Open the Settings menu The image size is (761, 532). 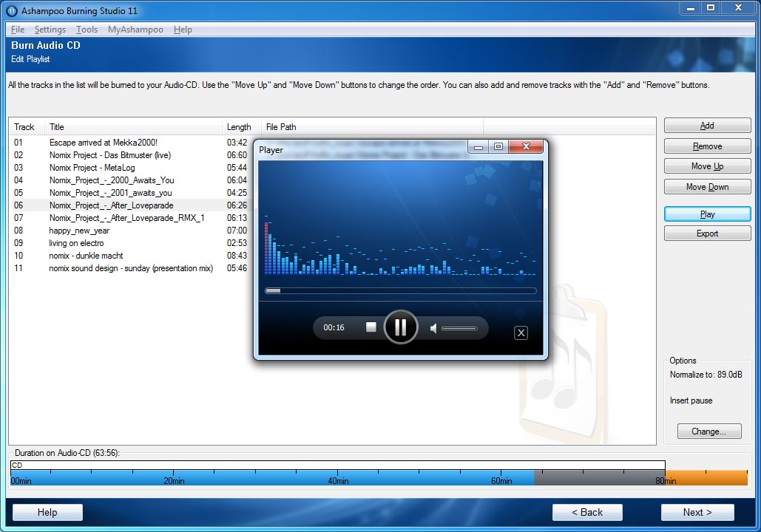(50, 30)
